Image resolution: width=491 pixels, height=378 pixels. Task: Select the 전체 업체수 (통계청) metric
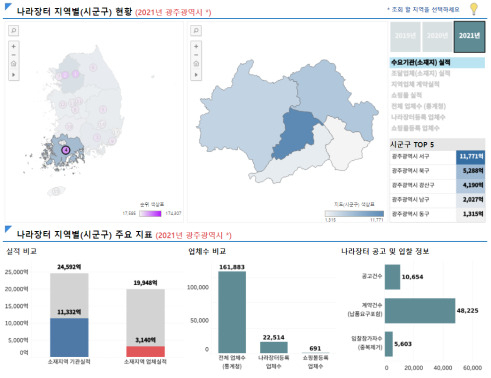tap(418, 106)
